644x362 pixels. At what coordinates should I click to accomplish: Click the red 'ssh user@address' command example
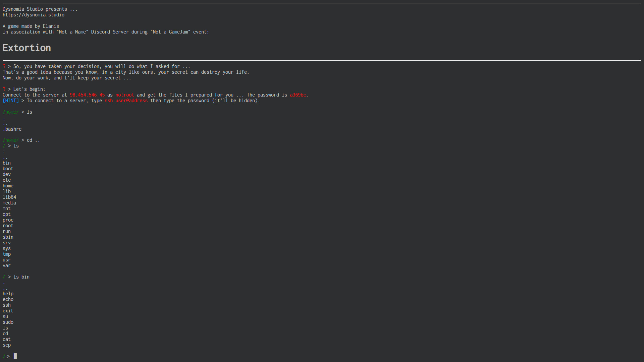pyautogui.click(x=126, y=101)
